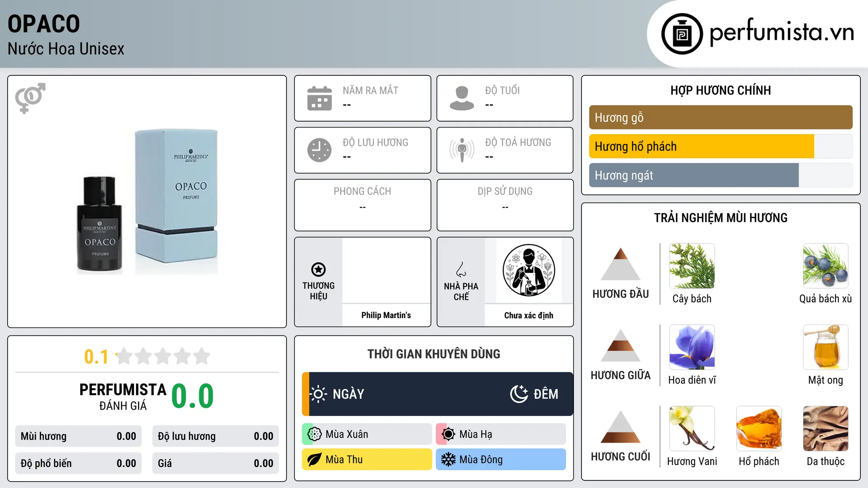Screen dimensions: 868x488
Task: Click the Phong cách info card
Action: [x=362, y=205]
